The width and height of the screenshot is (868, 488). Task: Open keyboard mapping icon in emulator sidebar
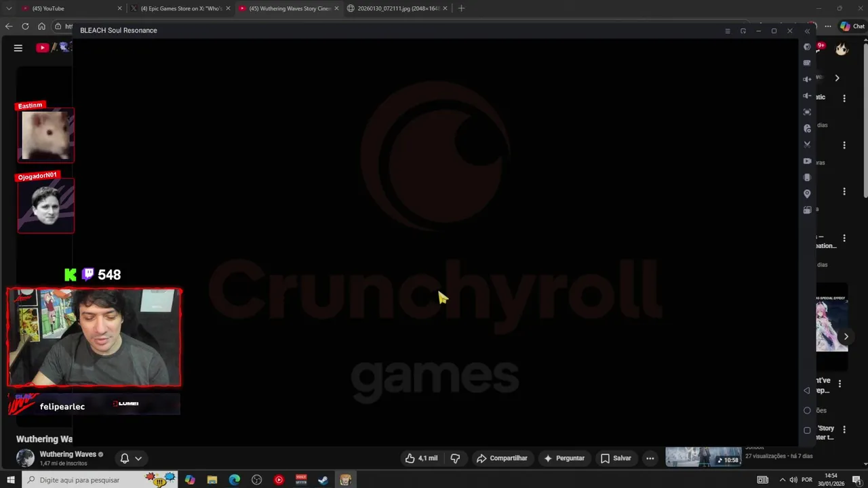coord(807,63)
